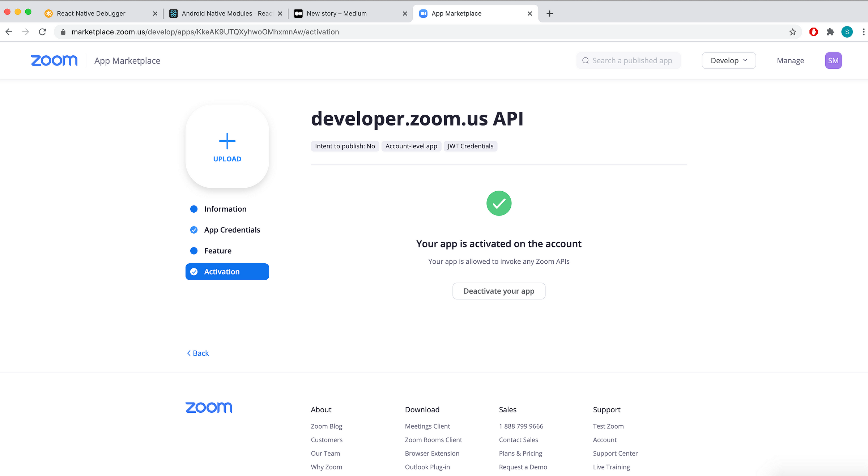Reload the page with refresh icon

pyautogui.click(x=42, y=32)
